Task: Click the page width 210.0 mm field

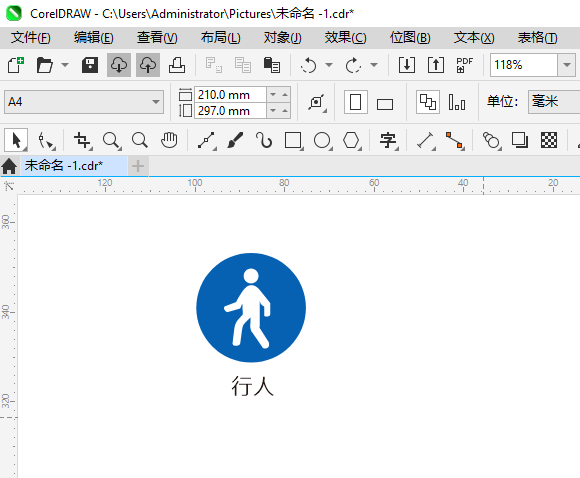Action: tap(230, 95)
